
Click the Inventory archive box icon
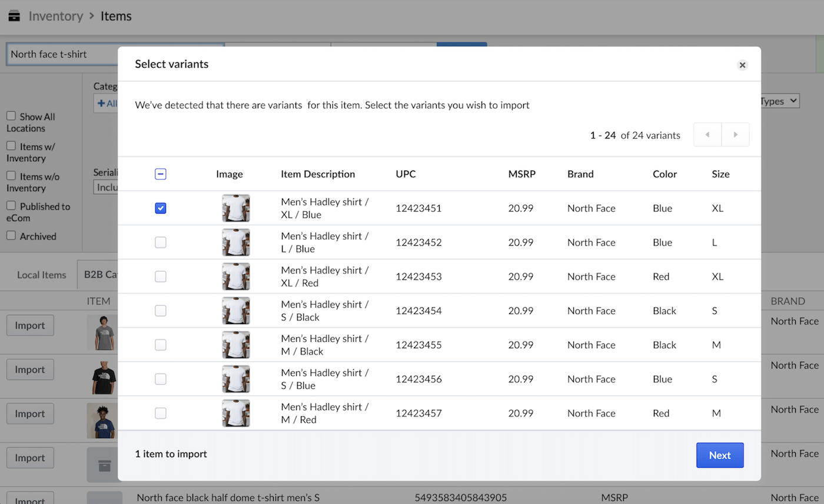(14, 16)
